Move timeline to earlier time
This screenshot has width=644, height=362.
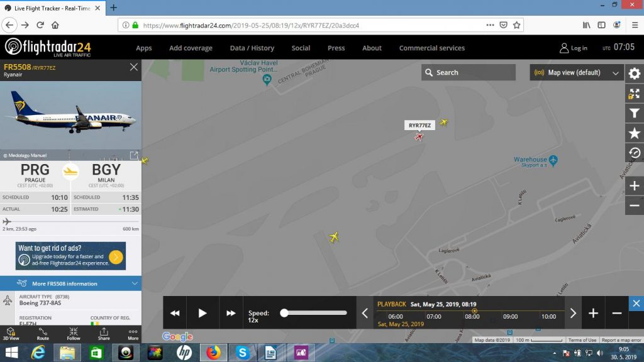[x=365, y=313]
